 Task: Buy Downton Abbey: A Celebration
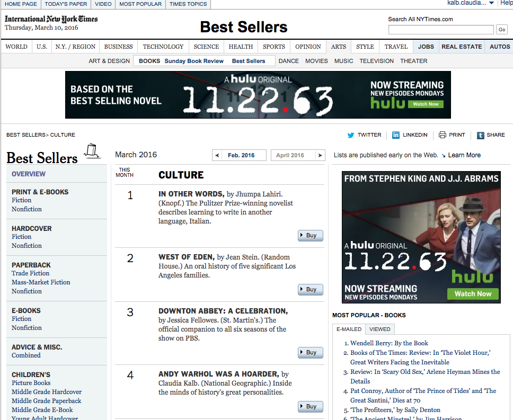click(x=311, y=352)
